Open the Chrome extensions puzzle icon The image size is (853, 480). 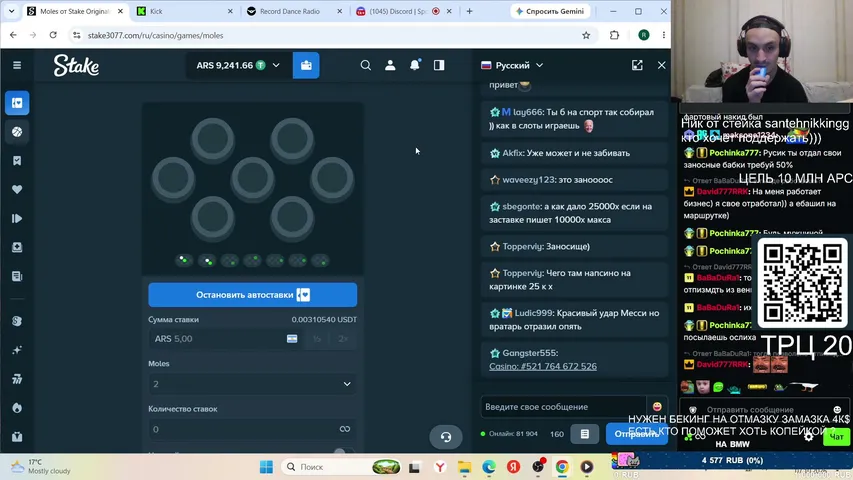614,35
